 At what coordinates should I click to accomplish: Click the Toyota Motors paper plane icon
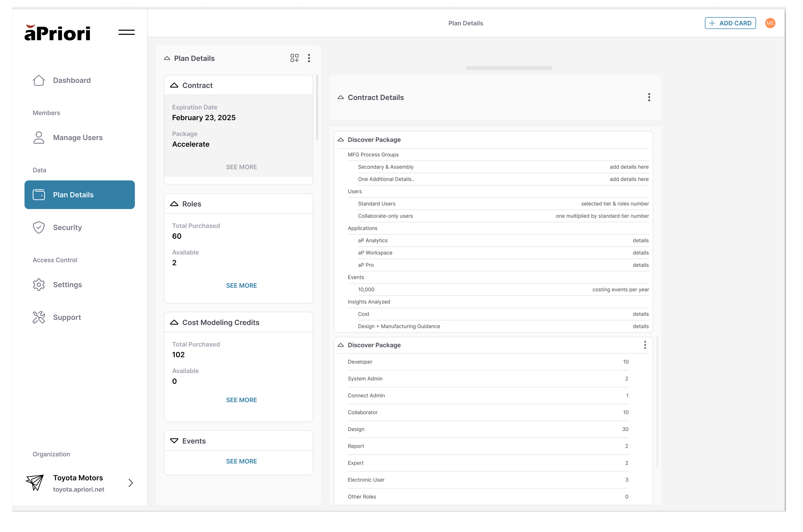tap(35, 483)
